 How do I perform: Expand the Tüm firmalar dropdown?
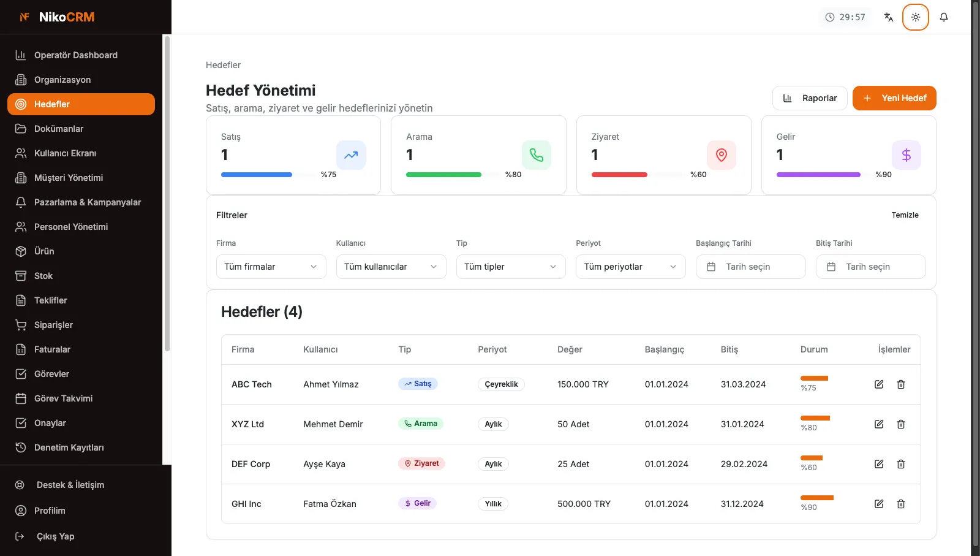click(x=271, y=267)
